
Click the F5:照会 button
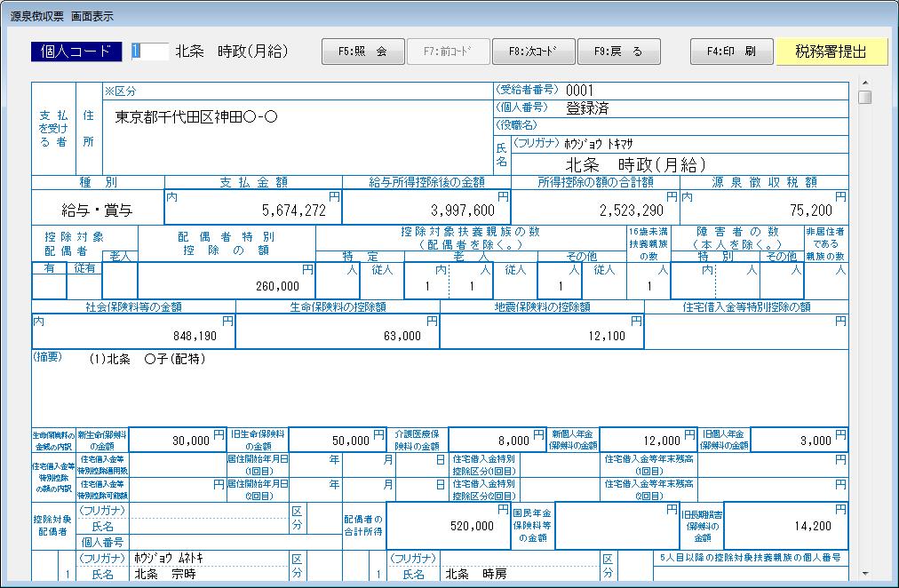point(362,52)
